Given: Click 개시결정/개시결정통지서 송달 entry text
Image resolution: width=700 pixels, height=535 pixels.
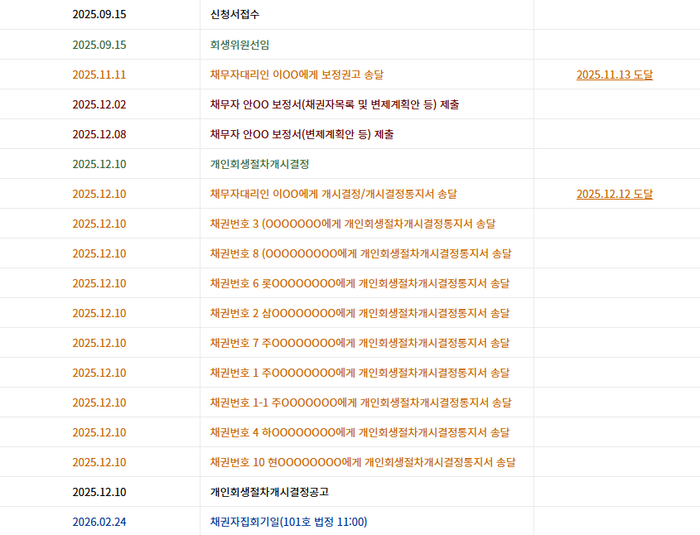Looking at the screenshot, I should pos(333,194).
